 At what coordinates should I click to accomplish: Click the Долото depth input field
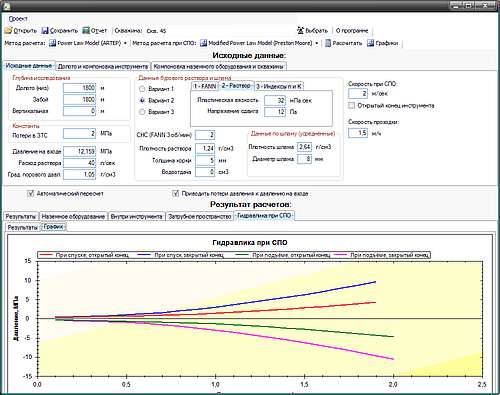coord(79,88)
